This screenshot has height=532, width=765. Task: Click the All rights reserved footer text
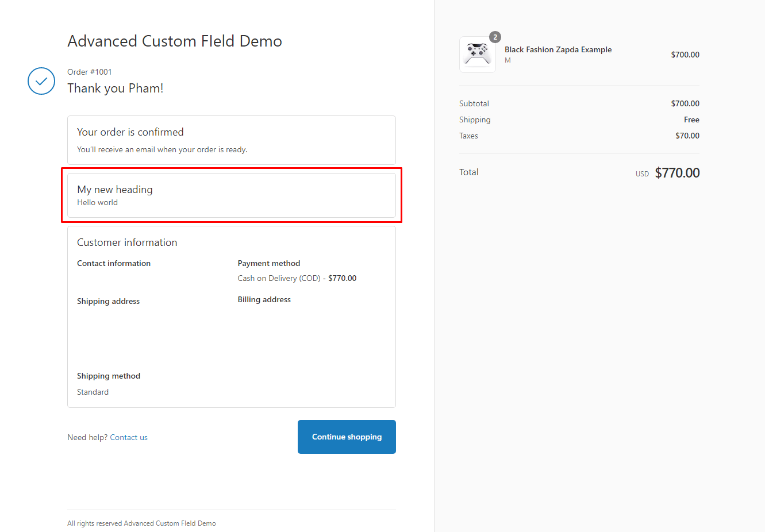(x=142, y=523)
